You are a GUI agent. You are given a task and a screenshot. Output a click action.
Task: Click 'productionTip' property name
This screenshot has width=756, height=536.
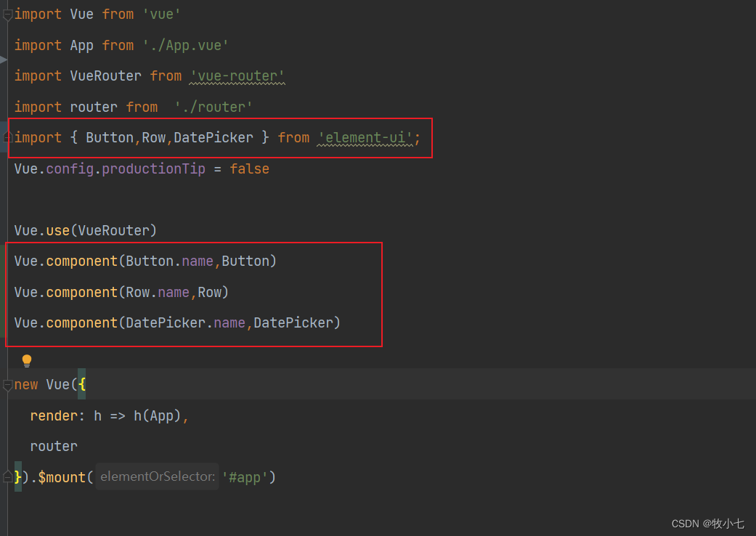pyautogui.click(x=153, y=168)
